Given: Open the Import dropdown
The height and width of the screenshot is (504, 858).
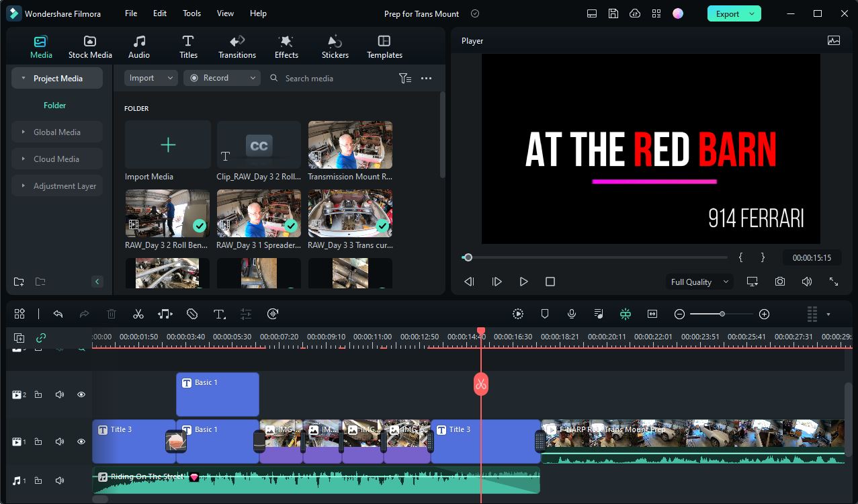Looking at the screenshot, I should coord(151,78).
